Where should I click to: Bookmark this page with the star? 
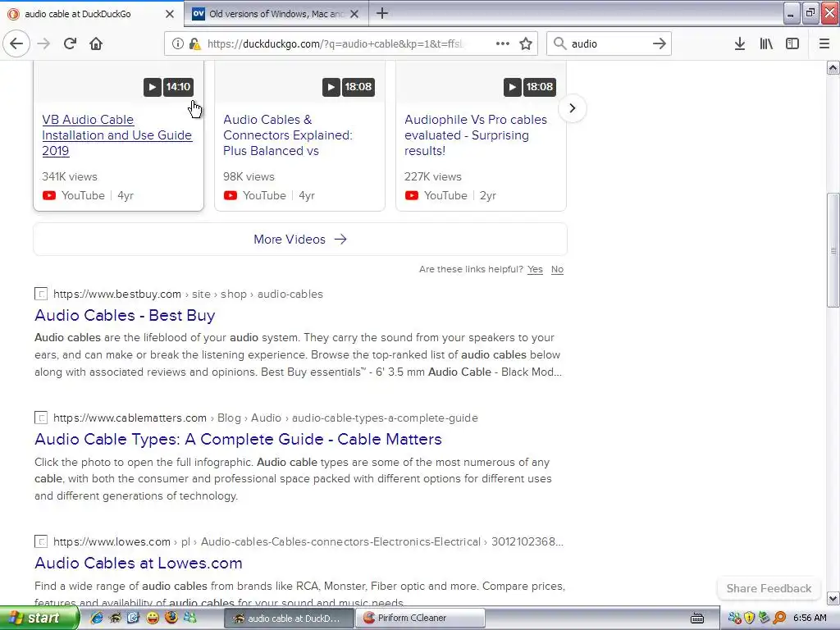[526, 43]
